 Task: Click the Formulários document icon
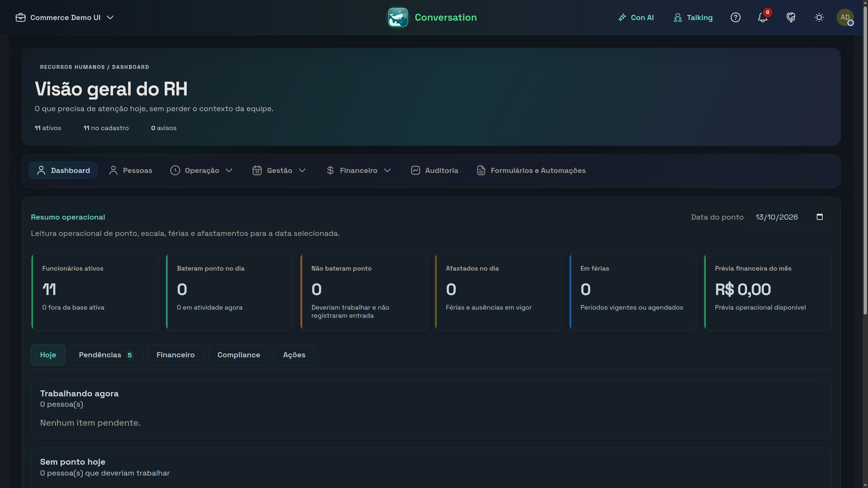(481, 171)
